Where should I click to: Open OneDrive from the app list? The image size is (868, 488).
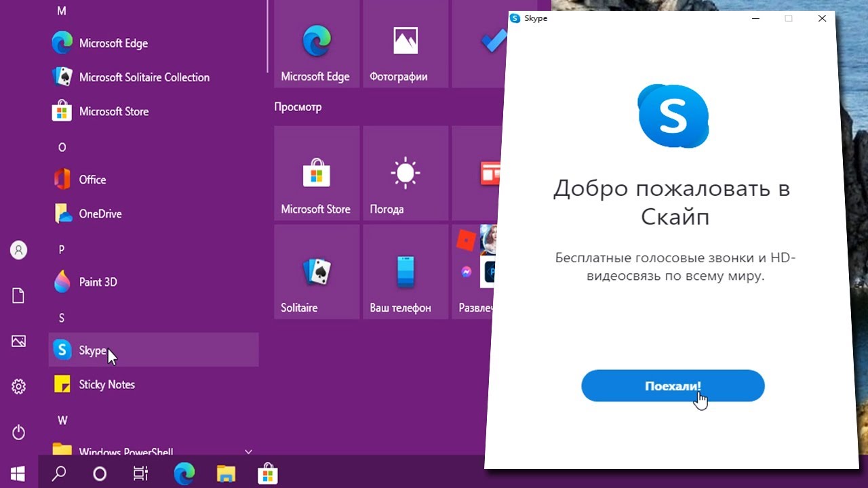(x=153, y=213)
